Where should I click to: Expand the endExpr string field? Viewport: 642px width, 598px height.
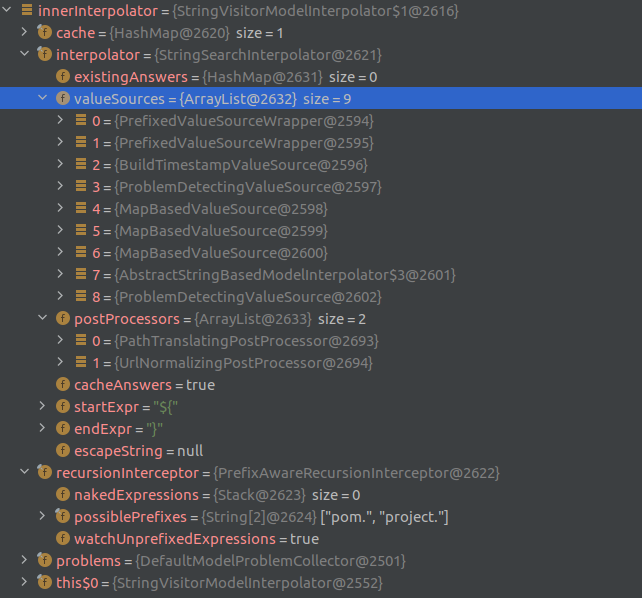pyautogui.click(x=42, y=428)
